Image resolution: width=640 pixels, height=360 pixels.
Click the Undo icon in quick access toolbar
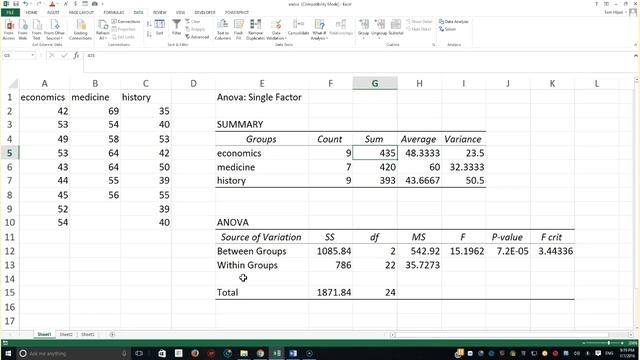pyautogui.click(x=26, y=4)
